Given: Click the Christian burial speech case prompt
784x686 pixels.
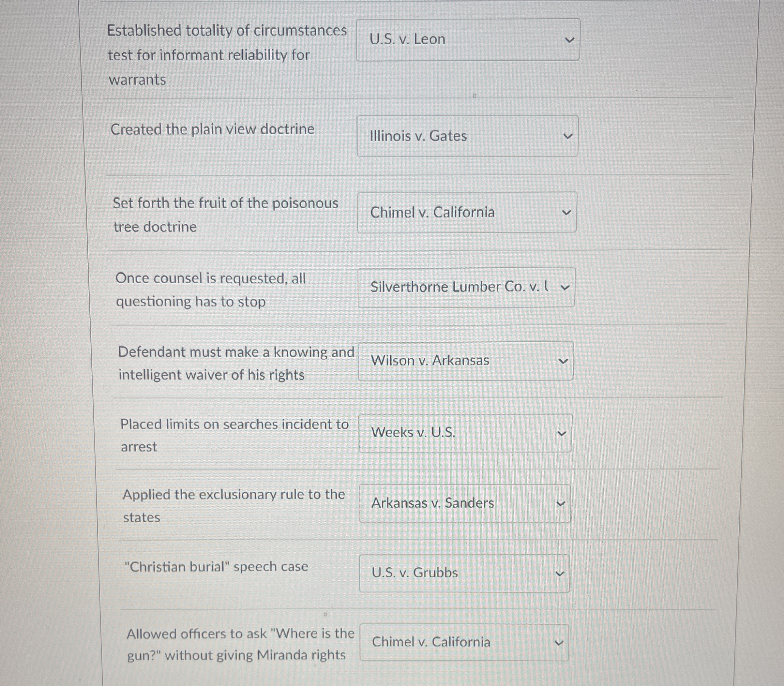Looking at the screenshot, I should pos(216,567).
